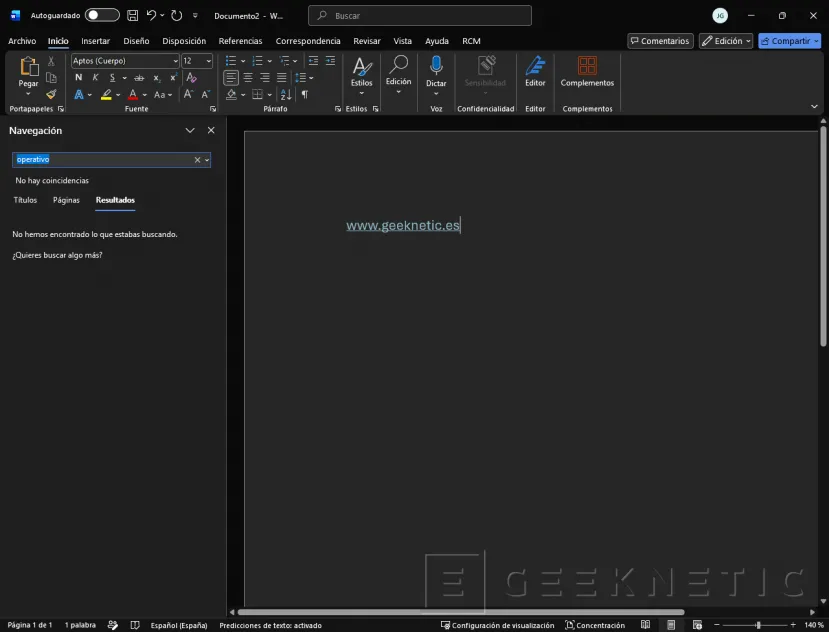829x632 pixels.
Task: Toggle bold (N) formatting
Action: [x=78, y=78]
